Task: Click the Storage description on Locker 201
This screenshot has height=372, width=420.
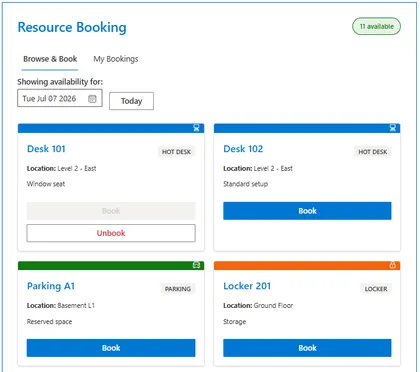Action: (235, 322)
